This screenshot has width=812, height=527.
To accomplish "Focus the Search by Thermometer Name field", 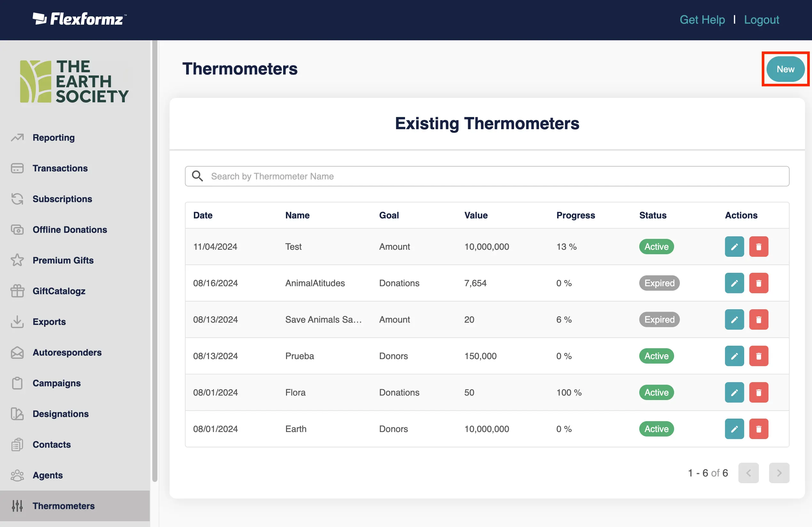I will pyautogui.click(x=491, y=176).
